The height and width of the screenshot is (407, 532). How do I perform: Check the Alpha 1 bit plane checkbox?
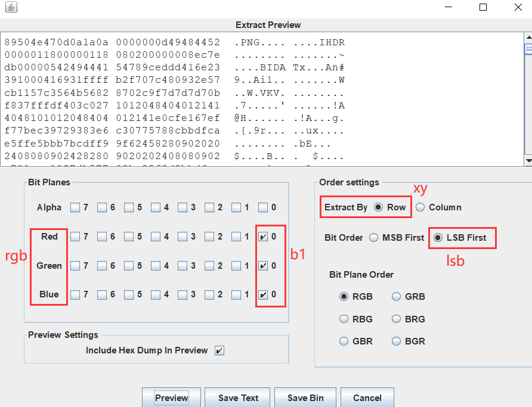point(236,207)
